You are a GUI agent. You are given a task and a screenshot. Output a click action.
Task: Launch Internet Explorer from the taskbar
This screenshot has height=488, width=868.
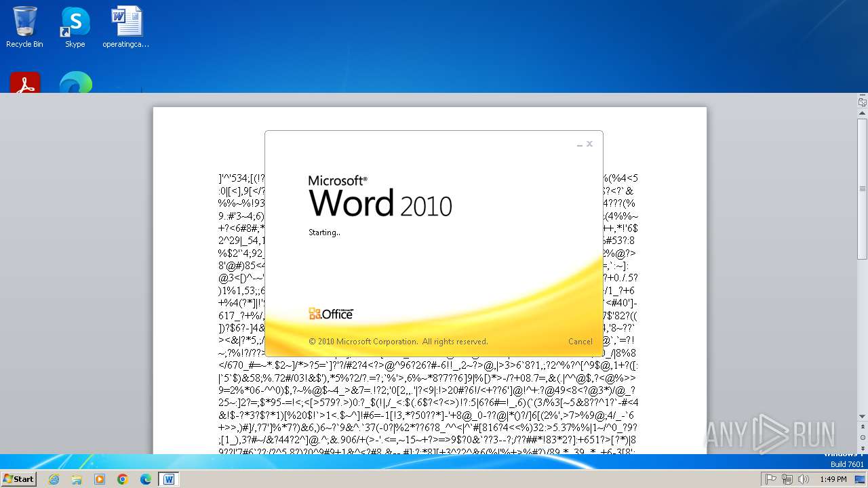(x=54, y=479)
